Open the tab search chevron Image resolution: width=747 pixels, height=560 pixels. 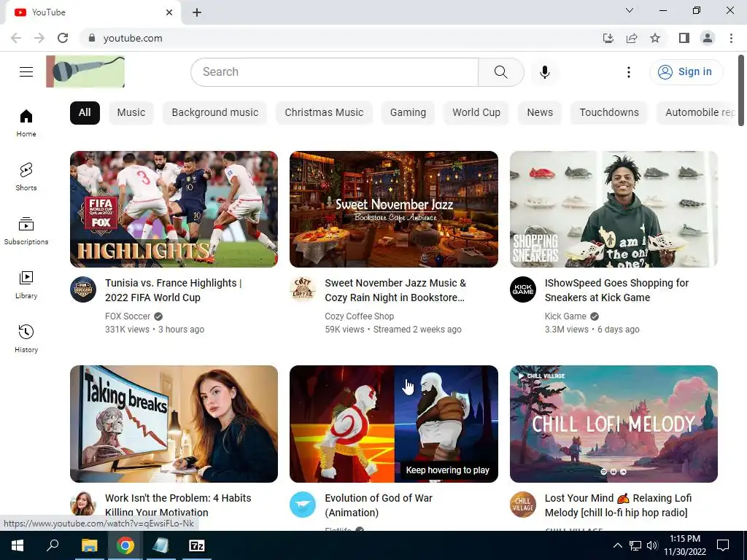tap(630, 10)
